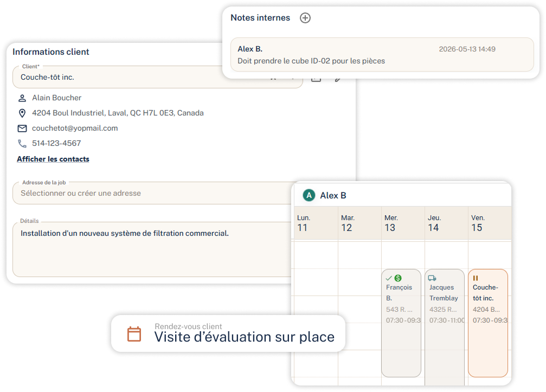Click the 4325 R... address on Jacques Tremblay card

tap(443, 310)
